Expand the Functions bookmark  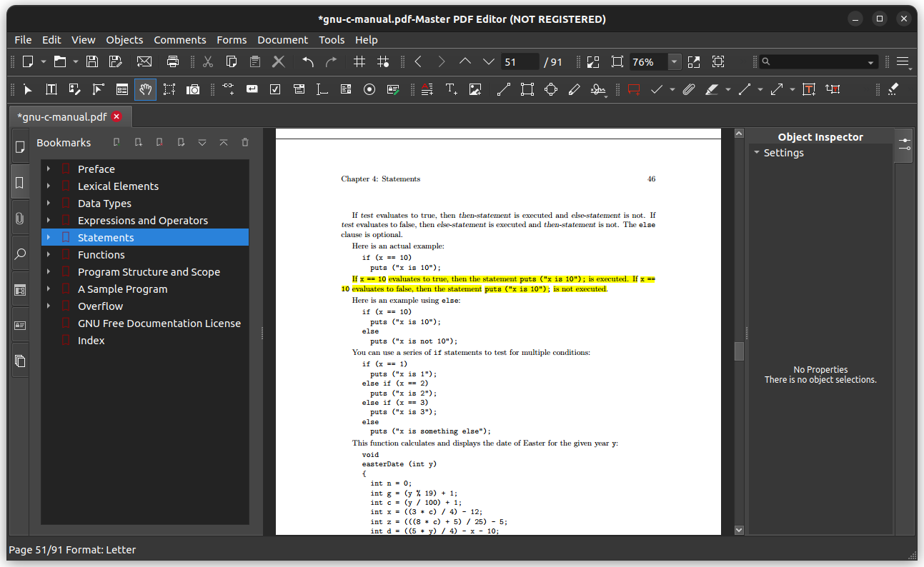click(x=49, y=254)
